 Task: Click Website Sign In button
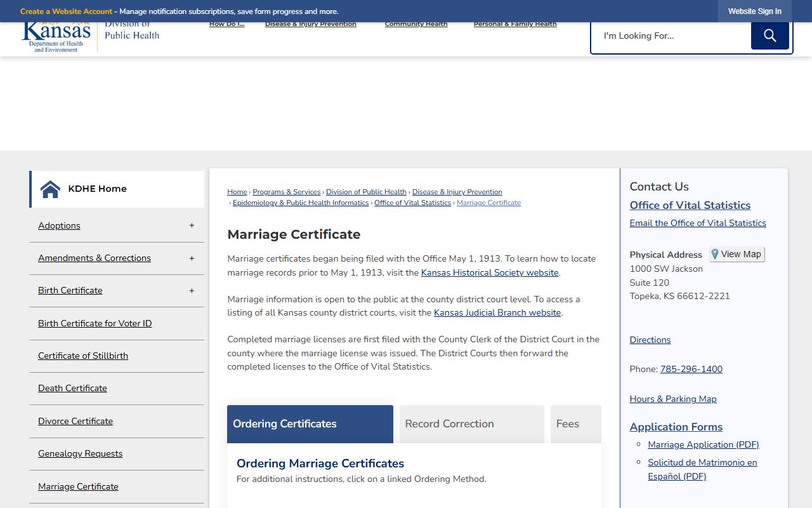pyautogui.click(x=755, y=11)
